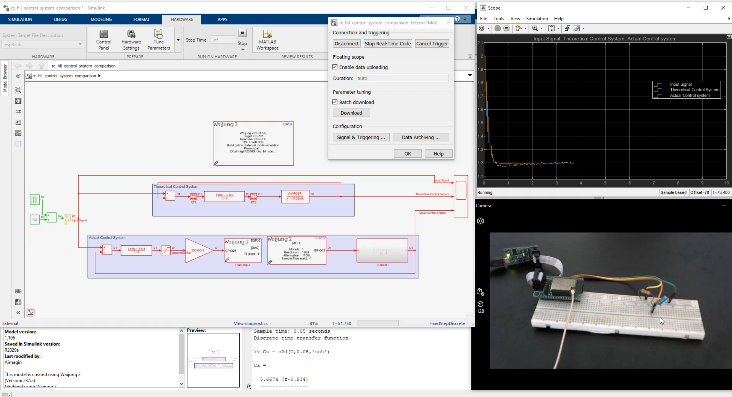Open the Scope window View menu

coord(515,19)
